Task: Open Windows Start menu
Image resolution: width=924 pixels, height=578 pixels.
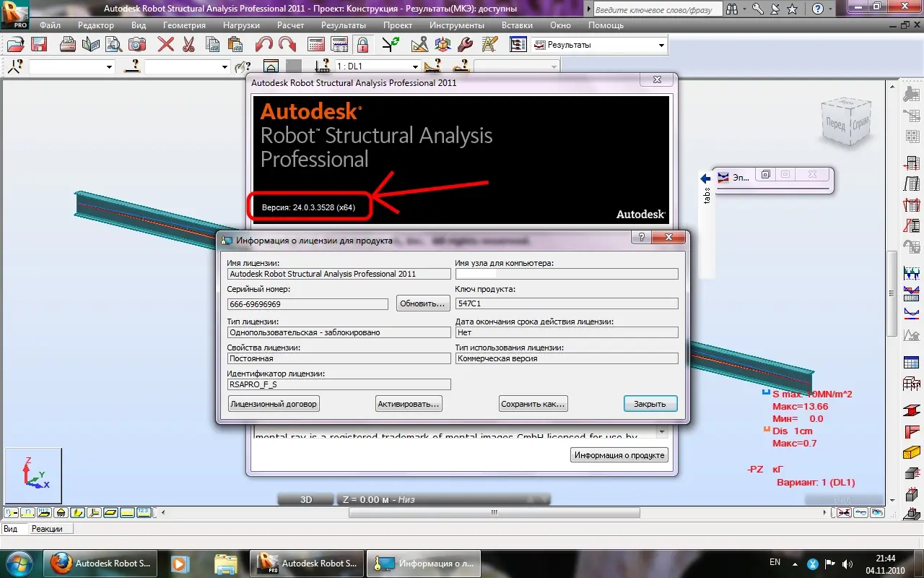Action: pos(19,564)
